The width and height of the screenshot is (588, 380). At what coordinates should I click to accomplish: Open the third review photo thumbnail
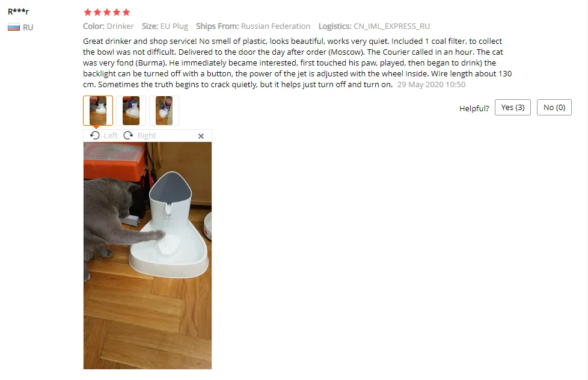[x=164, y=111]
